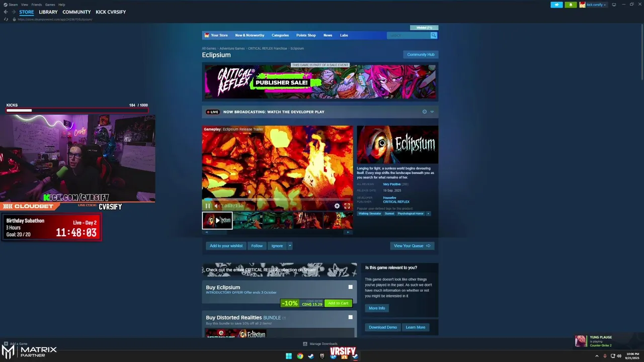The image size is (644, 362).
Task: Click the Community Hub button
Action: point(421,54)
